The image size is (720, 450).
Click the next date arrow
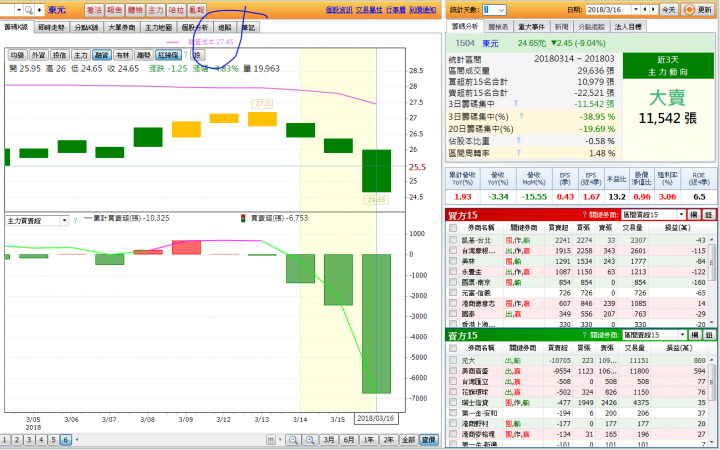pyautogui.click(x=653, y=10)
